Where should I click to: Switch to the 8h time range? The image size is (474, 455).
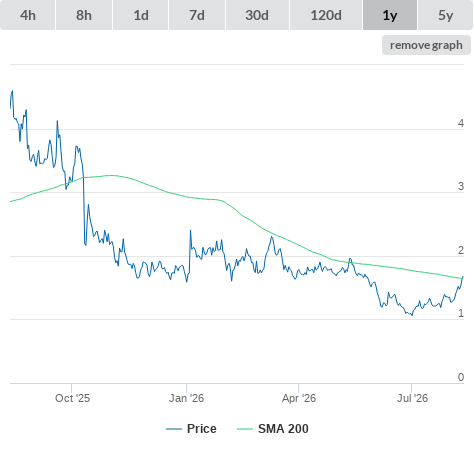(x=84, y=15)
